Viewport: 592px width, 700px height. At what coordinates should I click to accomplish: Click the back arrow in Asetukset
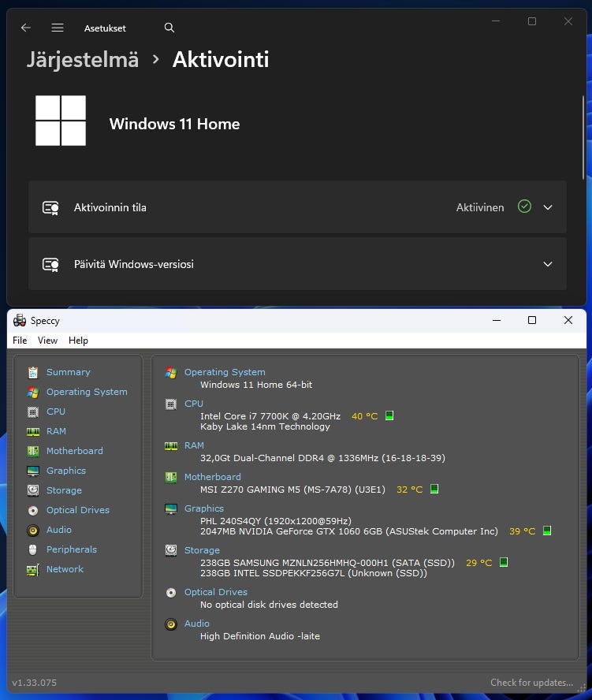pos(26,28)
